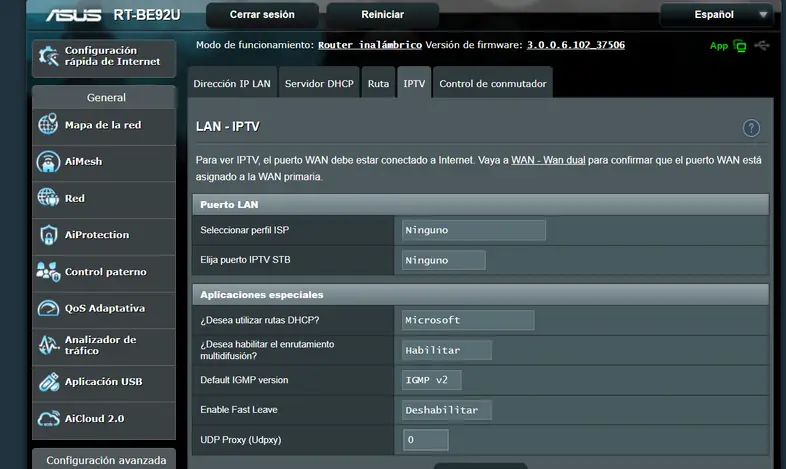This screenshot has height=469, width=786.
Task: Open Mapa de la red menu item
Action: click(103, 125)
